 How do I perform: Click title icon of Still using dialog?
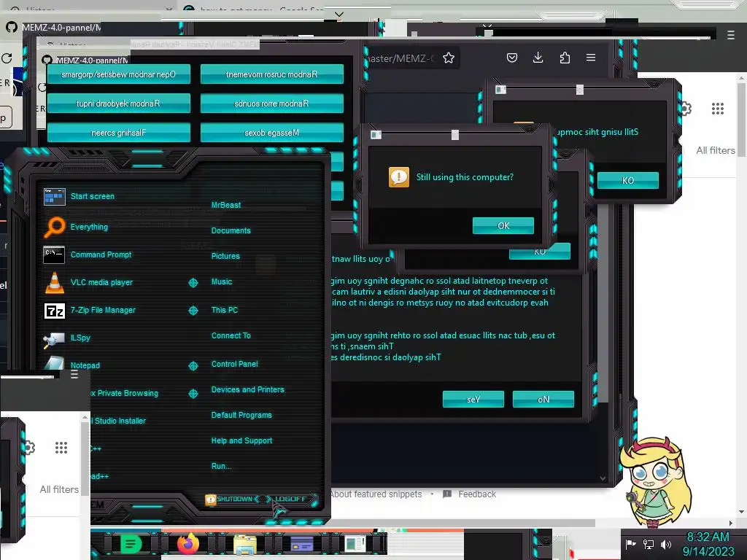click(376, 135)
